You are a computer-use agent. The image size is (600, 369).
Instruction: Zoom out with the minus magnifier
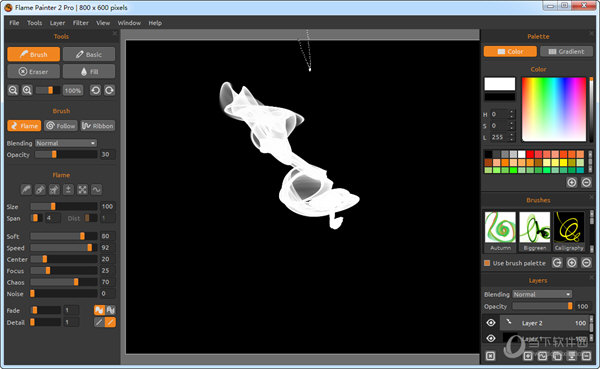13,90
